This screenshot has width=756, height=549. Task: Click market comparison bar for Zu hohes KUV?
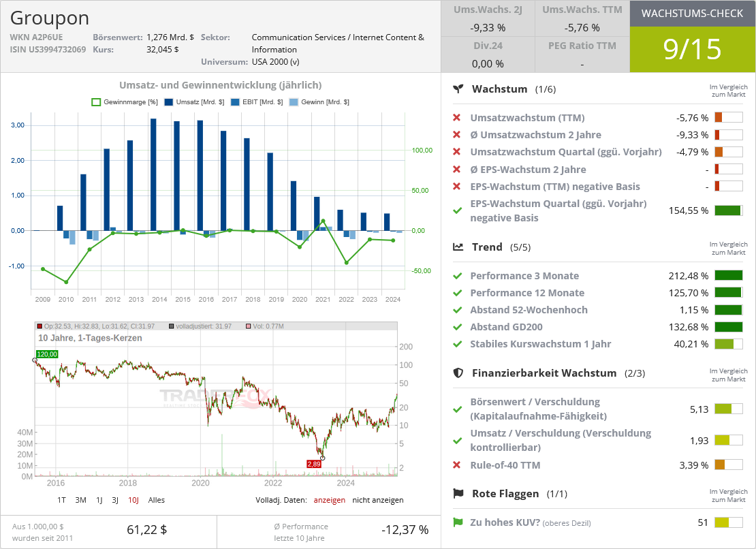[x=729, y=522]
